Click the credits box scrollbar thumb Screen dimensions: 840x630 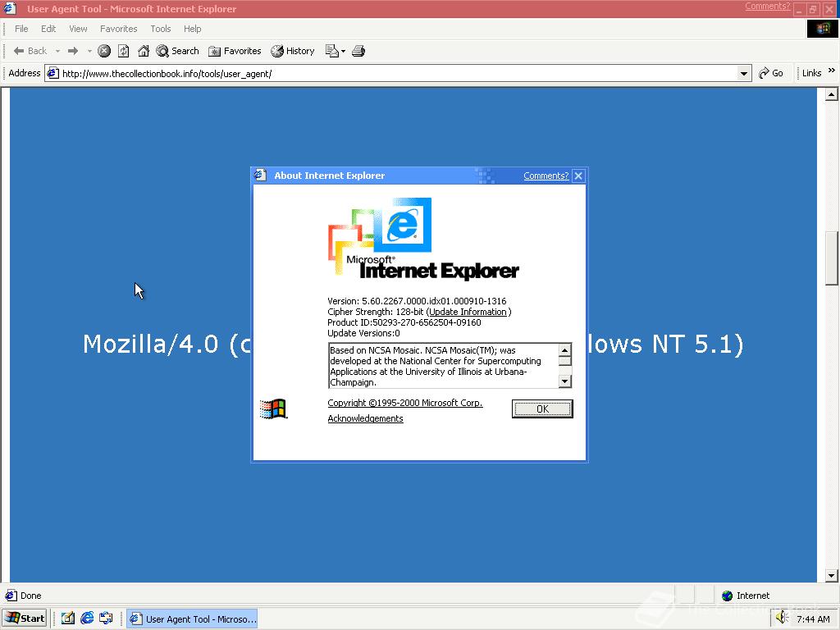[x=564, y=361]
